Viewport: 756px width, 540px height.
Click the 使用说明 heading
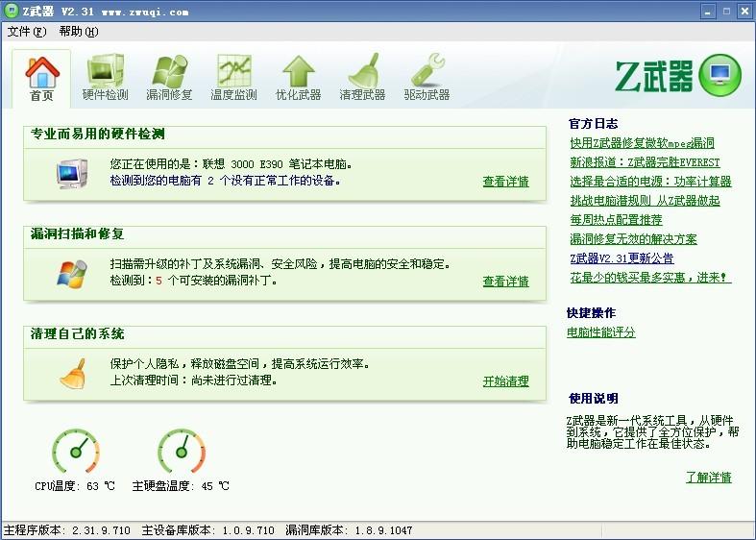(x=593, y=398)
